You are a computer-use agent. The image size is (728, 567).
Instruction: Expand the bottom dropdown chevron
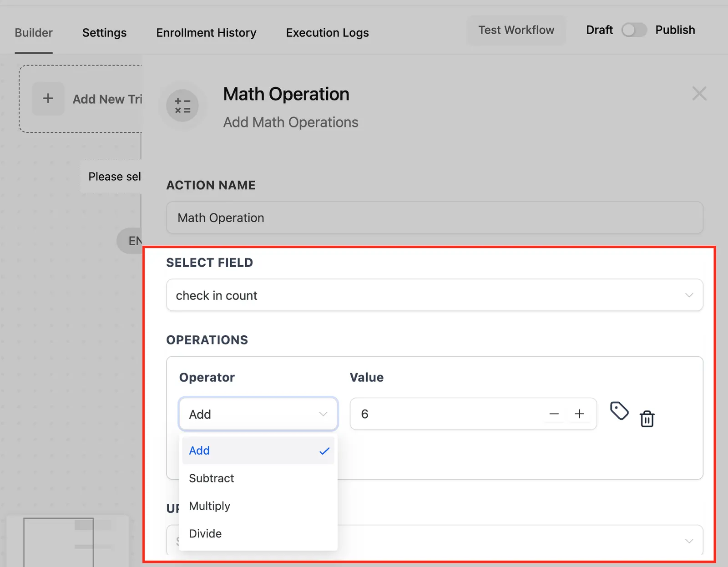(689, 541)
